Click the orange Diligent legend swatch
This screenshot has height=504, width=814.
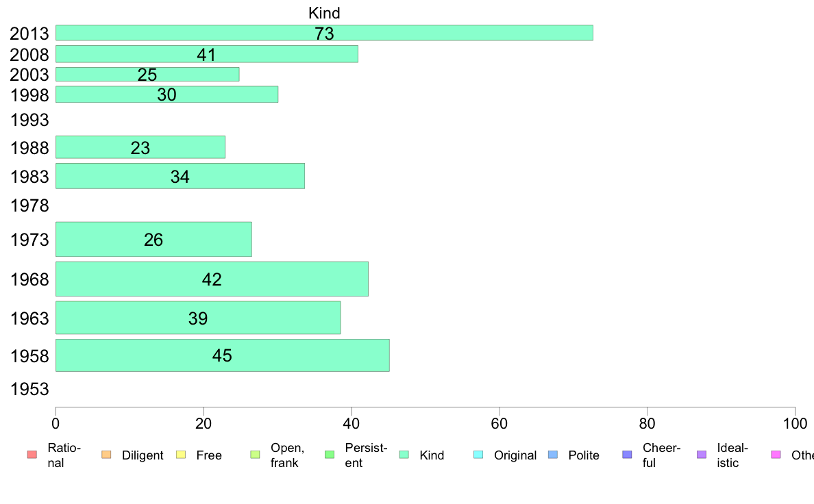pyautogui.click(x=106, y=455)
